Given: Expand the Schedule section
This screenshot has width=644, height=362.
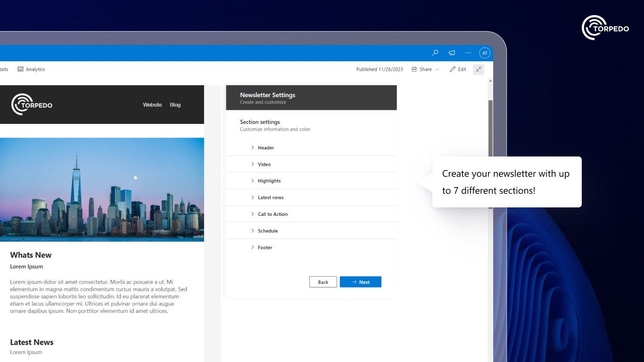Looking at the screenshot, I should click(x=311, y=230).
